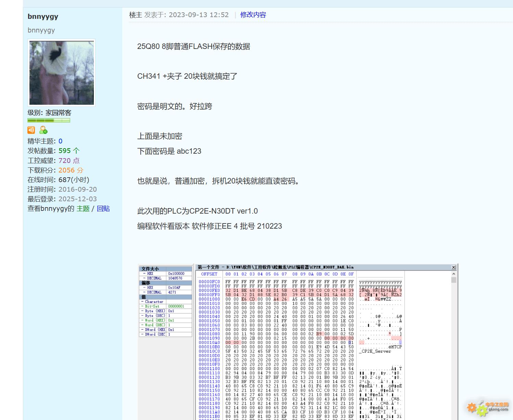
Task: Click the minus icon before DWord (HEX) row
Action: tap(142, 330)
